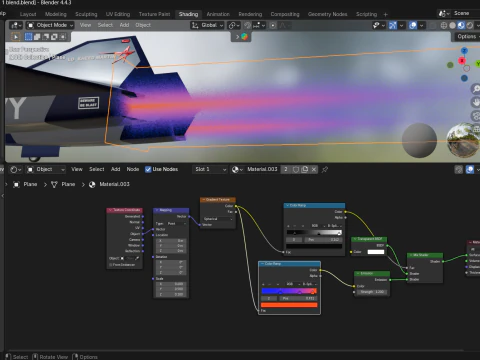The width and height of the screenshot is (480, 360).
Task: Toggle fake user shield for Material.003
Action: (296, 170)
